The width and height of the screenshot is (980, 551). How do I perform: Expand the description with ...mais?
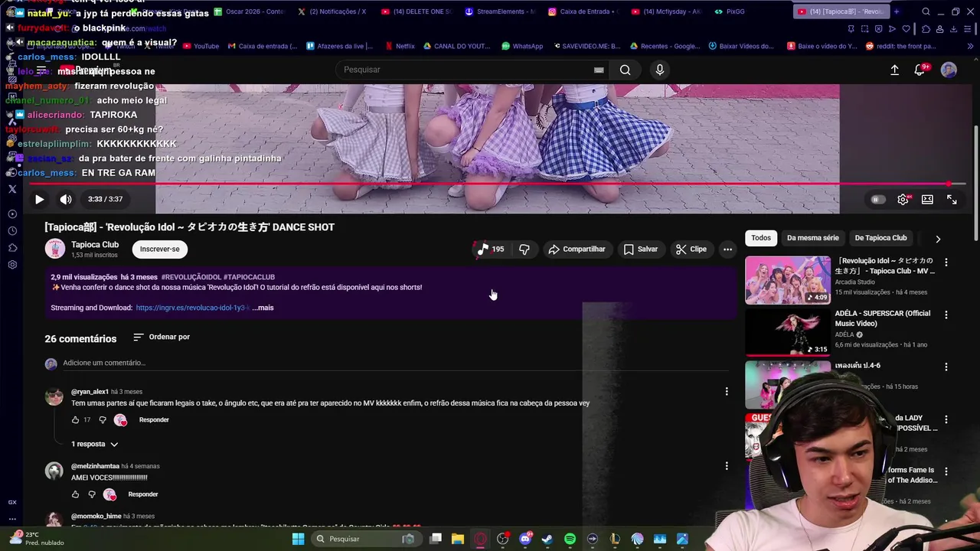click(x=263, y=308)
